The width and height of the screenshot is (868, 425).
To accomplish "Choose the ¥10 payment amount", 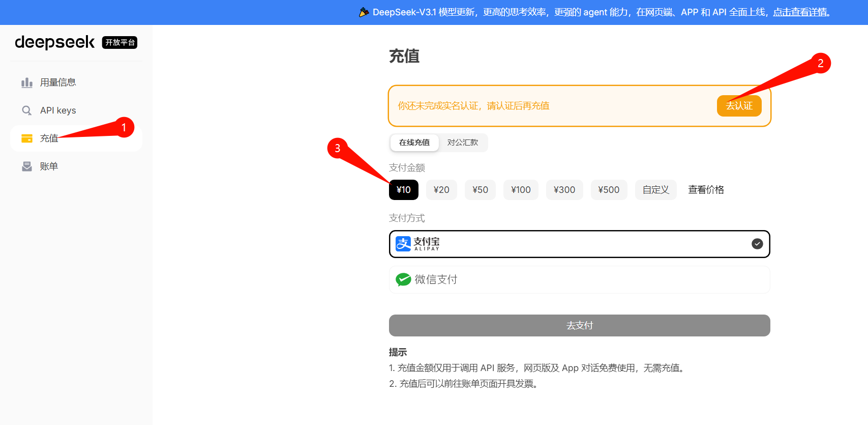I will [x=404, y=190].
